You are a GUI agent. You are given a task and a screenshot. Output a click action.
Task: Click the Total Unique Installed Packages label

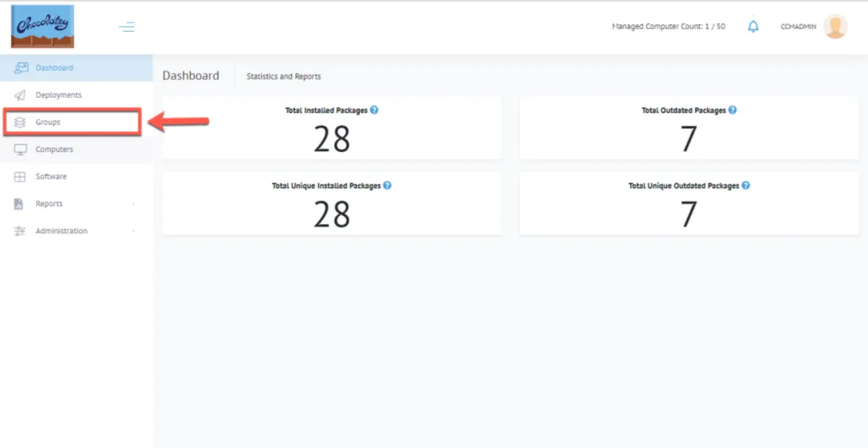click(x=326, y=186)
